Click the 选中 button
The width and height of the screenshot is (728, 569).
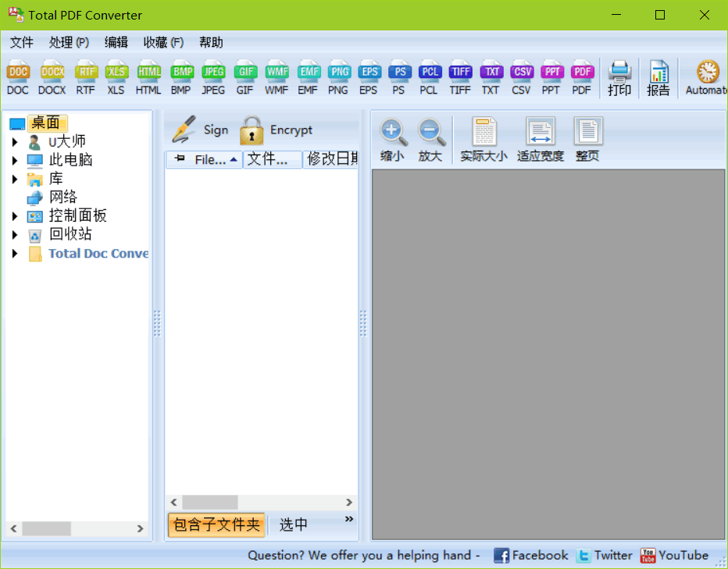pyautogui.click(x=294, y=525)
